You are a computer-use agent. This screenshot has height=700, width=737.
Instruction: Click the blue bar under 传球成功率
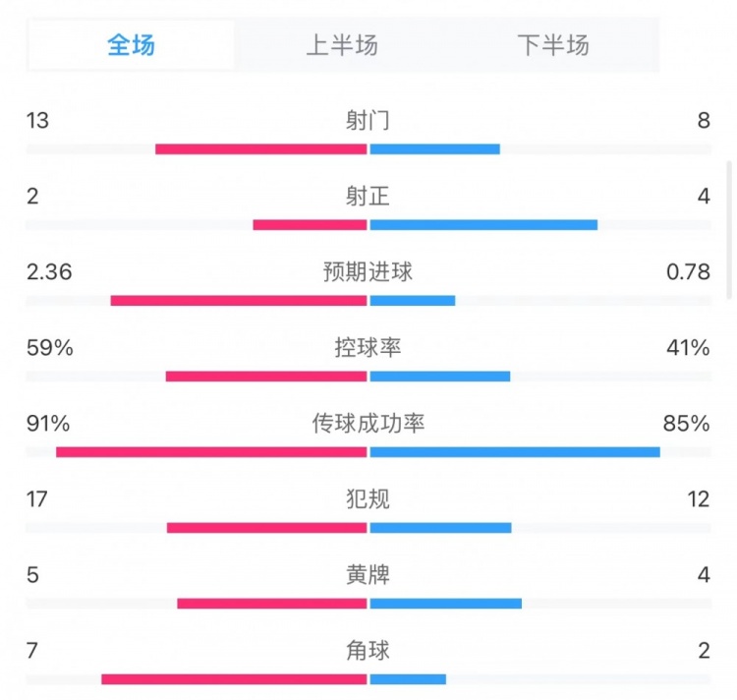tap(515, 452)
